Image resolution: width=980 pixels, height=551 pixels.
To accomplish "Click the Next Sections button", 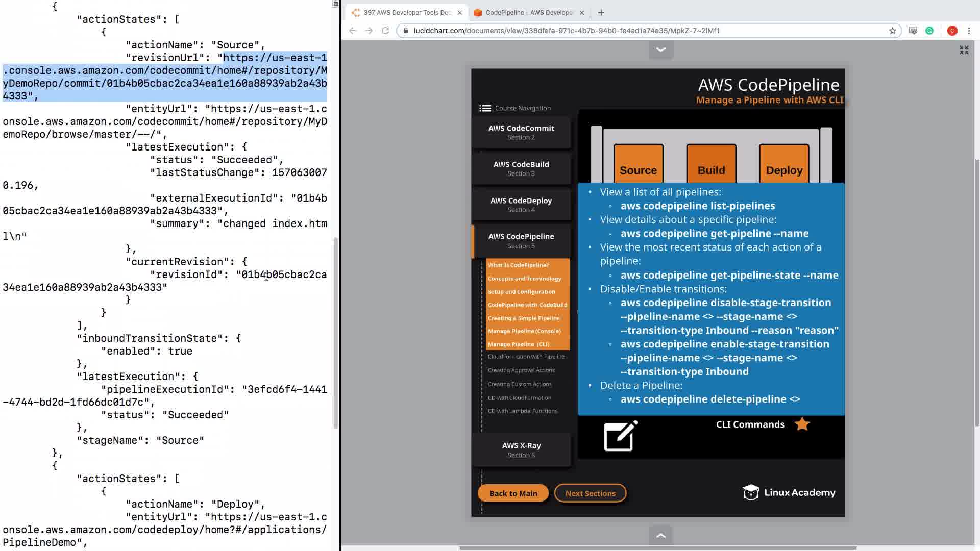I will point(590,493).
